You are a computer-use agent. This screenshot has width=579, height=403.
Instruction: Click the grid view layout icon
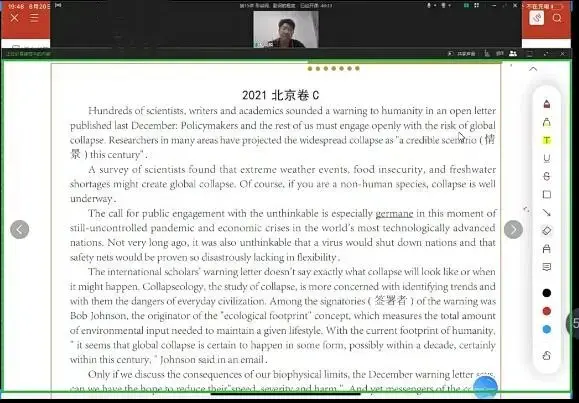click(x=477, y=6)
